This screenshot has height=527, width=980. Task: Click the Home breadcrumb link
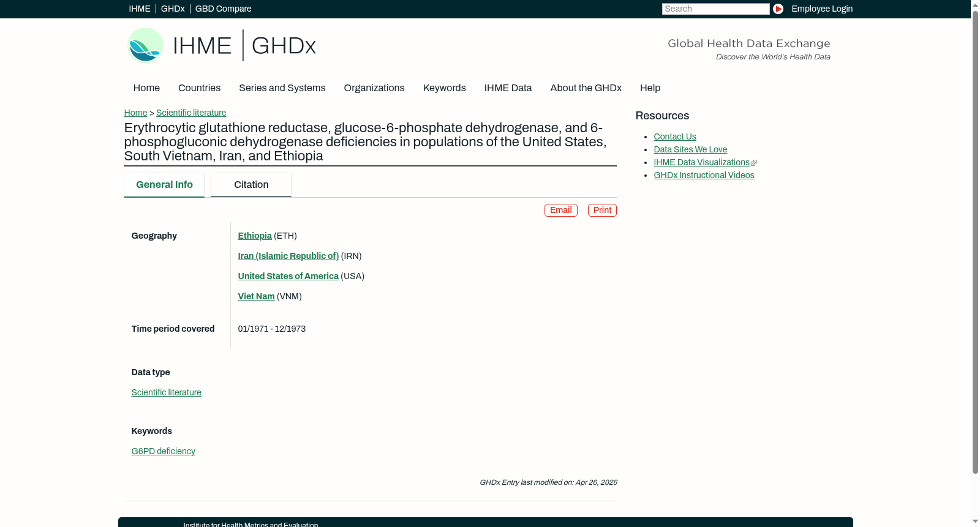tap(135, 113)
